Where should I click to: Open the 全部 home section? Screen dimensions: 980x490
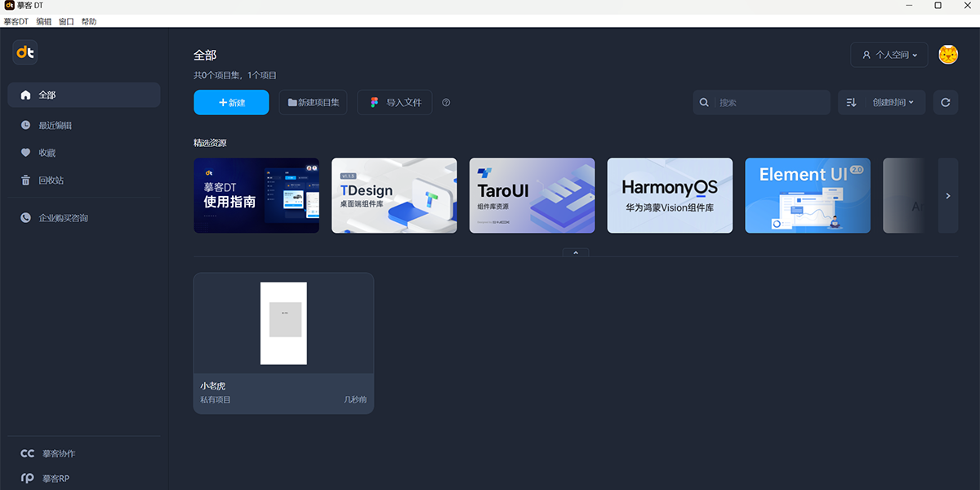tap(84, 95)
